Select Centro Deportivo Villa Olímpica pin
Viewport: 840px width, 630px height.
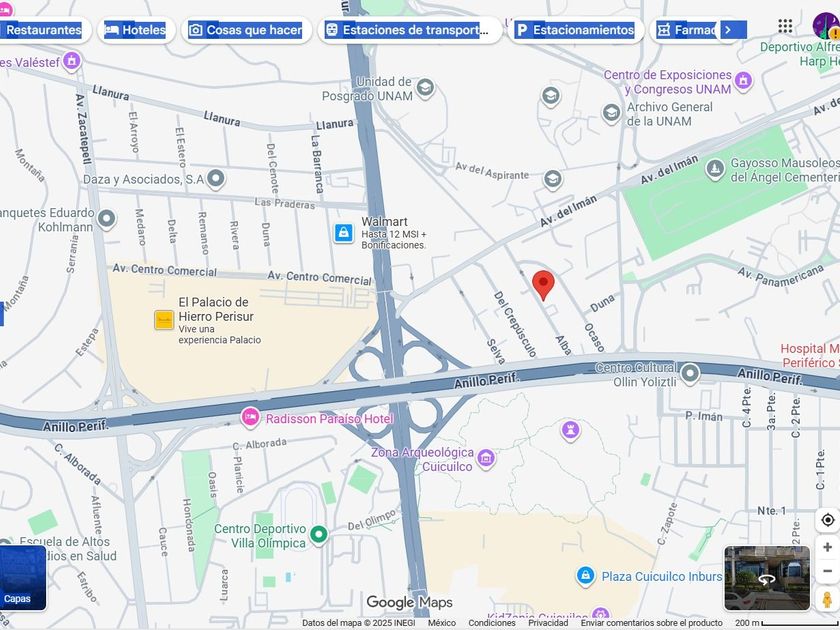click(x=319, y=535)
